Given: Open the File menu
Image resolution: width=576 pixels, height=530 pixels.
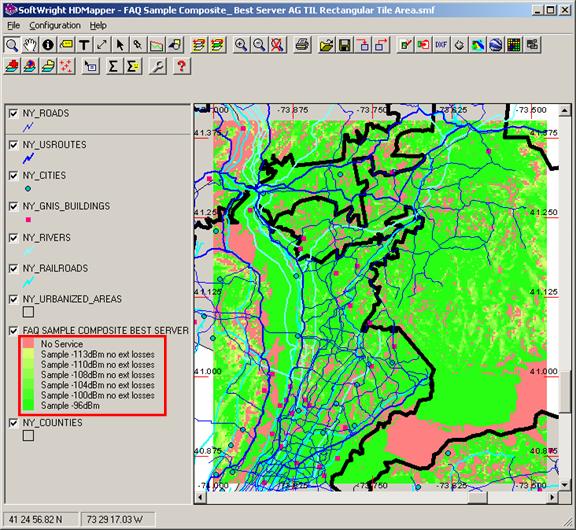Looking at the screenshot, I should tap(14, 25).
